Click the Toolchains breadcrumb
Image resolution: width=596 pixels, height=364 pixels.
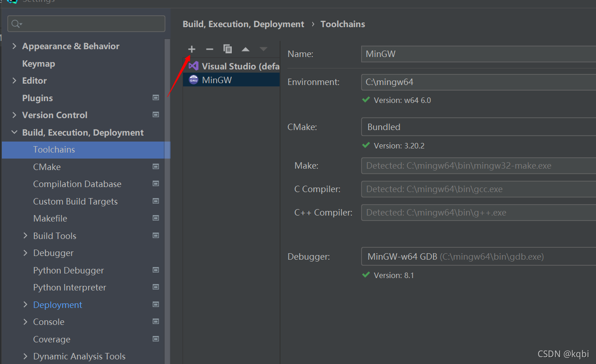[x=343, y=24]
